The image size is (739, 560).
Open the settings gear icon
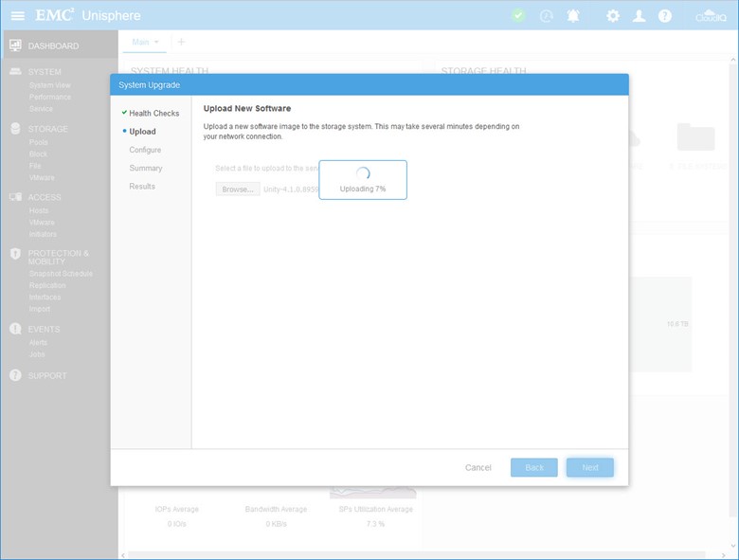(613, 16)
